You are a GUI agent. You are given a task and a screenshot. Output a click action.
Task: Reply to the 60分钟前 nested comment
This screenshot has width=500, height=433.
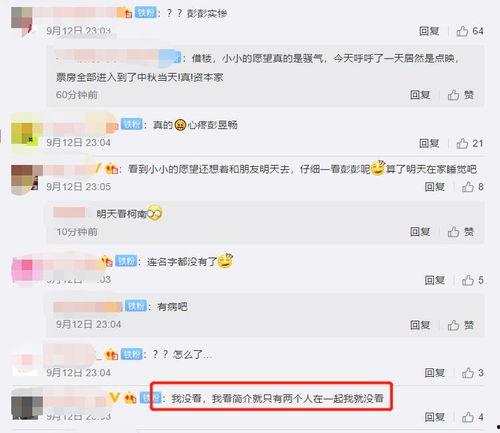point(420,95)
